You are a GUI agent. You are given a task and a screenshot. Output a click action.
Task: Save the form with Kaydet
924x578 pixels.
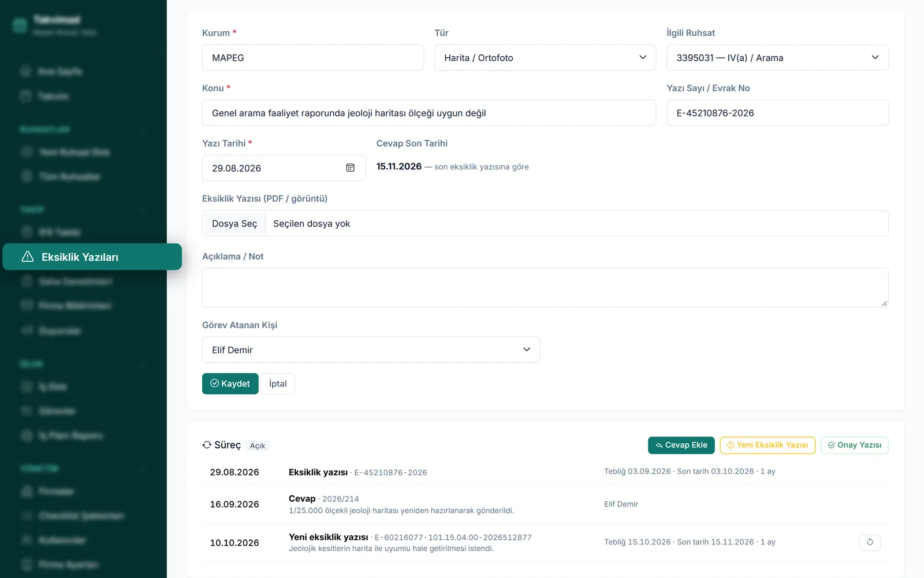point(230,384)
